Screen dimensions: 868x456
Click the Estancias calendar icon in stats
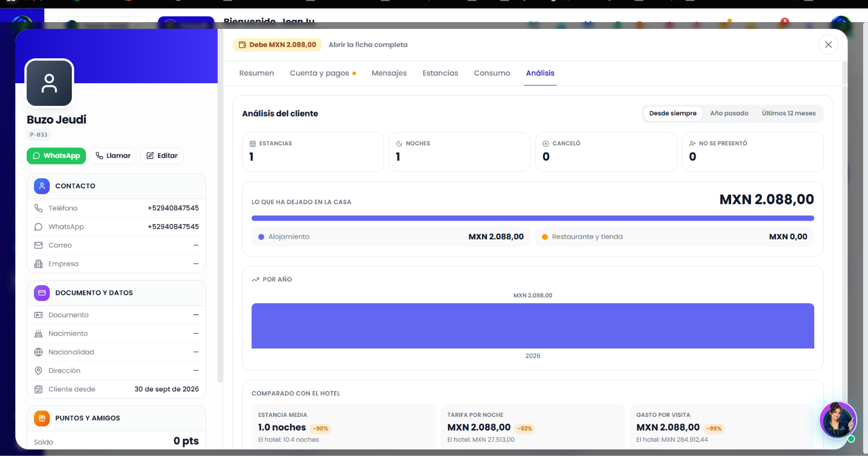pyautogui.click(x=253, y=144)
